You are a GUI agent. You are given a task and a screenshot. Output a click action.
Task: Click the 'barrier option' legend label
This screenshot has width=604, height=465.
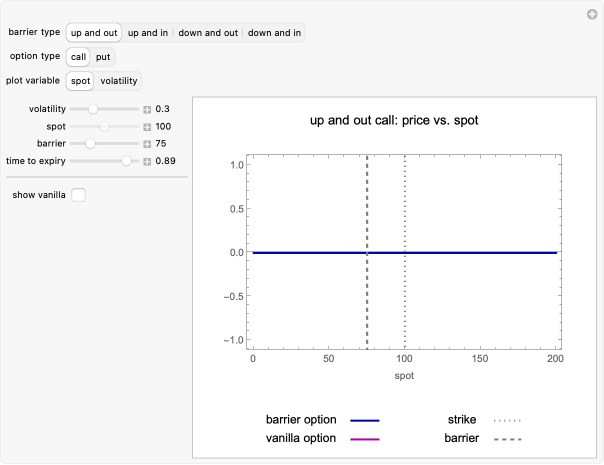301,420
